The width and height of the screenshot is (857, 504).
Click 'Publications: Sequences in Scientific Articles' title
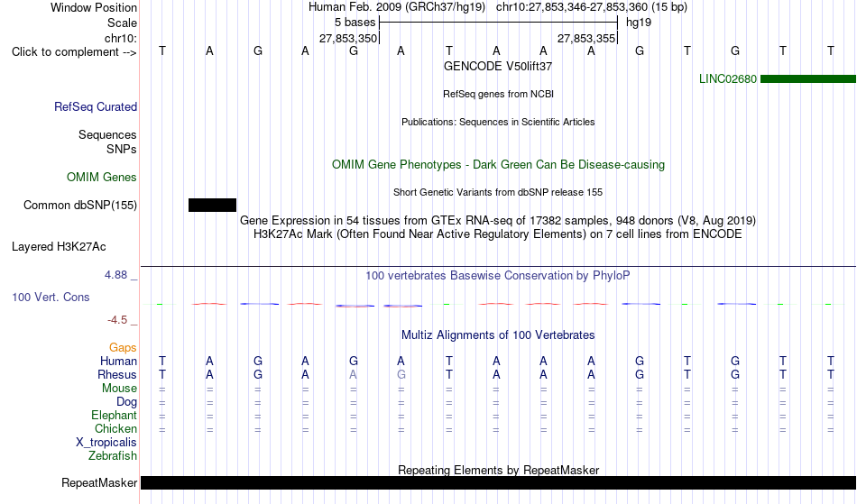point(498,122)
